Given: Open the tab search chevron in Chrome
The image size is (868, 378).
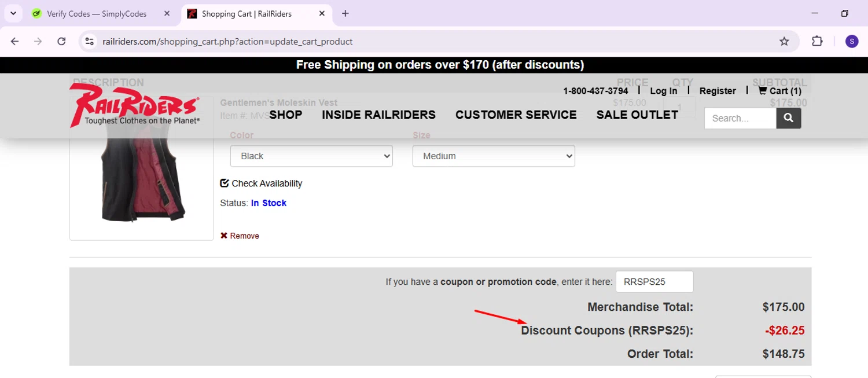Looking at the screenshot, I should (x=13, y=13).
